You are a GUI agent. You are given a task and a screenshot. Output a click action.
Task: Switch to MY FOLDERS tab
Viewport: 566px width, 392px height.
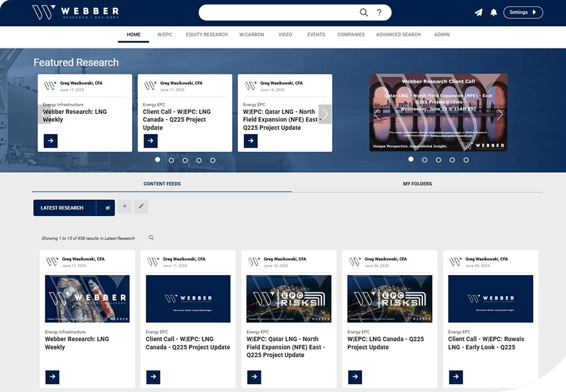[417, 184]
